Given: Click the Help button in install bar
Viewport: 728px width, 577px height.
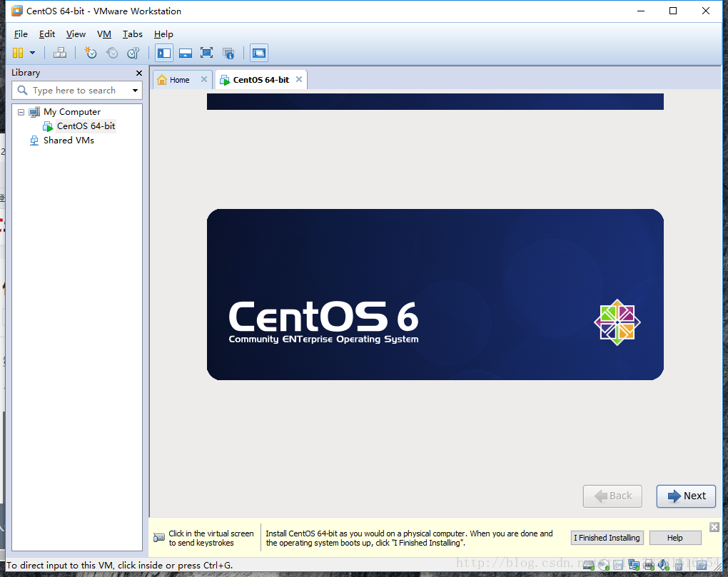Looking at the screenshot, I should tap(675, 538).
